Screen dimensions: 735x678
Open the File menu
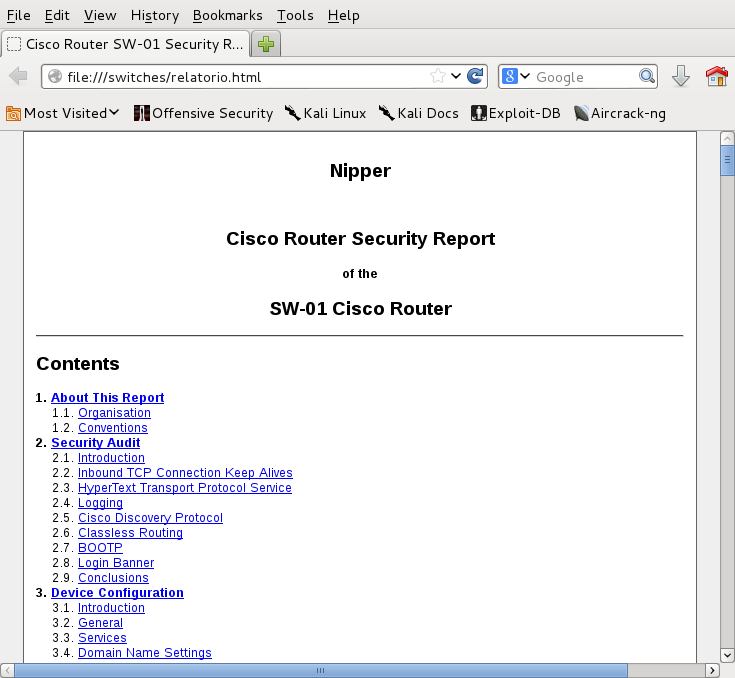19,15
